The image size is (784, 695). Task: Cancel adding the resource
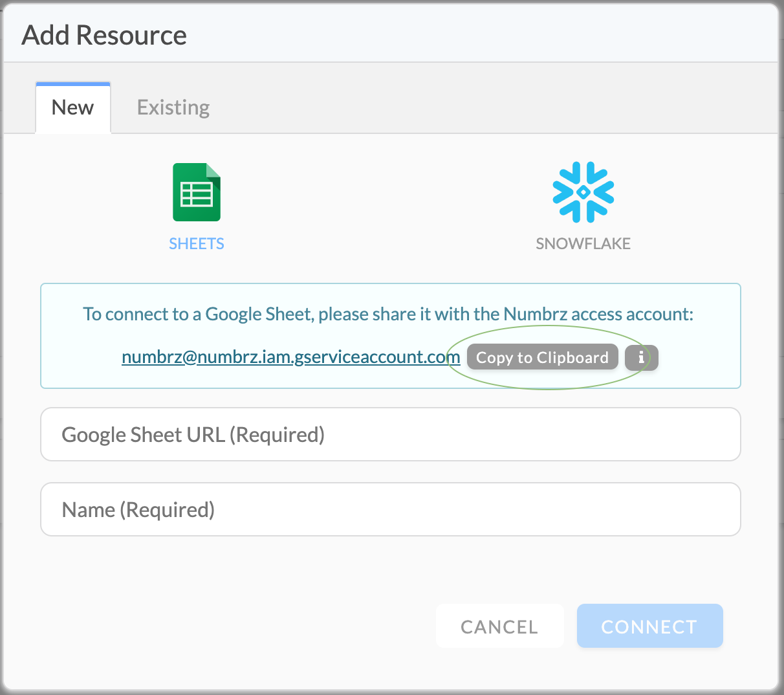(499, 626)
